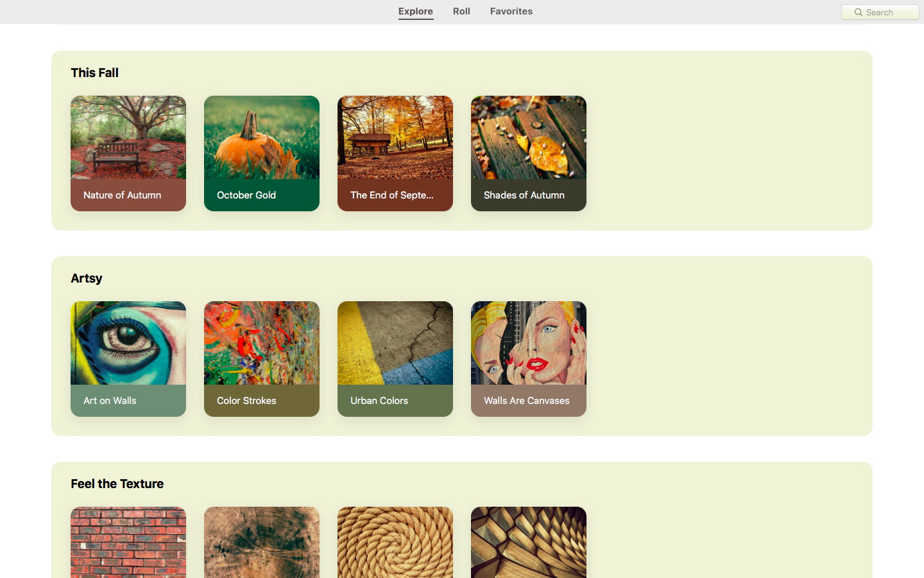924x578 pixels.
Task: Select the tree ring wood texture thumbnail
Action: [x=262, y=543]
